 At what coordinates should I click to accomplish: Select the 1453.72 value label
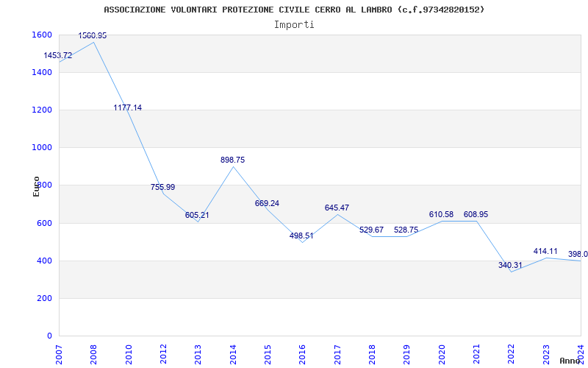58,55
